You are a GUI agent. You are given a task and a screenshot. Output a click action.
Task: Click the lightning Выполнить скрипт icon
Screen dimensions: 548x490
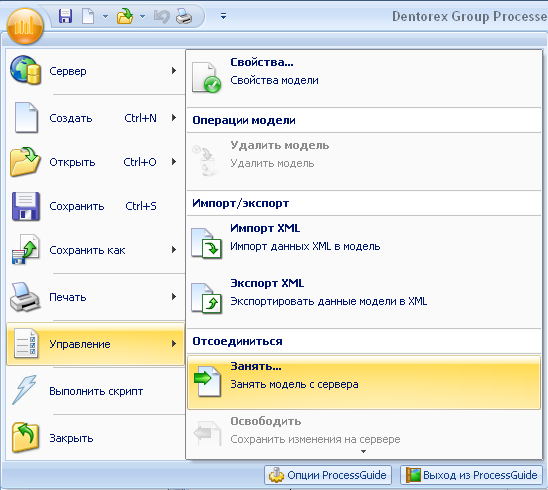(24, 390)
